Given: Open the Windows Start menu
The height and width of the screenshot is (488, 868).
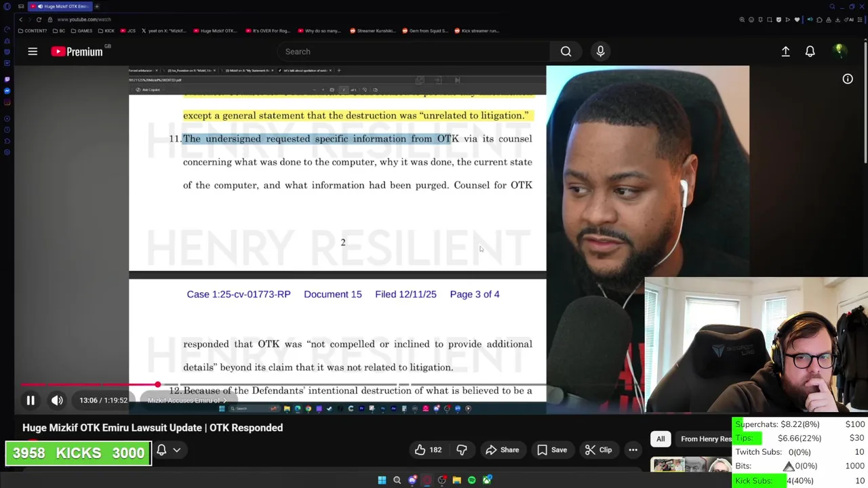Looking at the screenshot, I should (x=382, y=480).
